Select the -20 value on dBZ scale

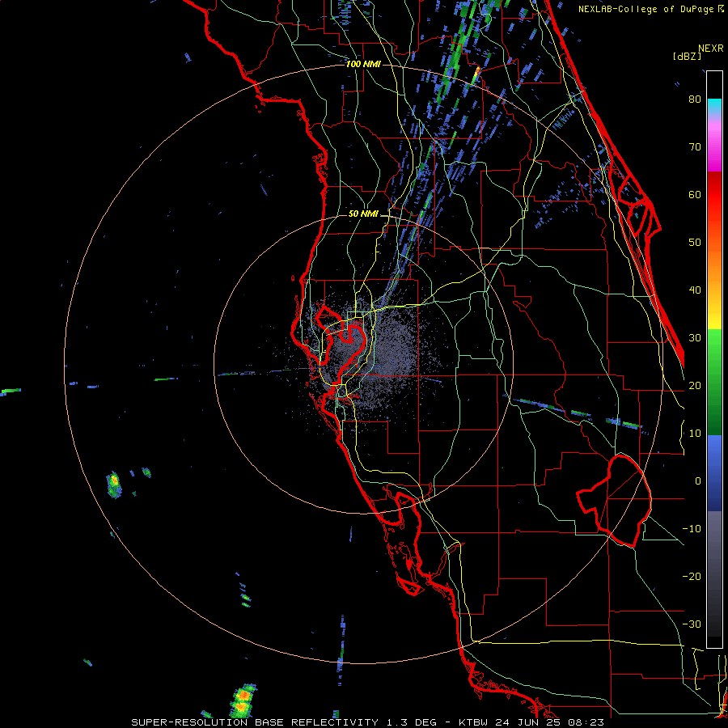pos(692,577)
